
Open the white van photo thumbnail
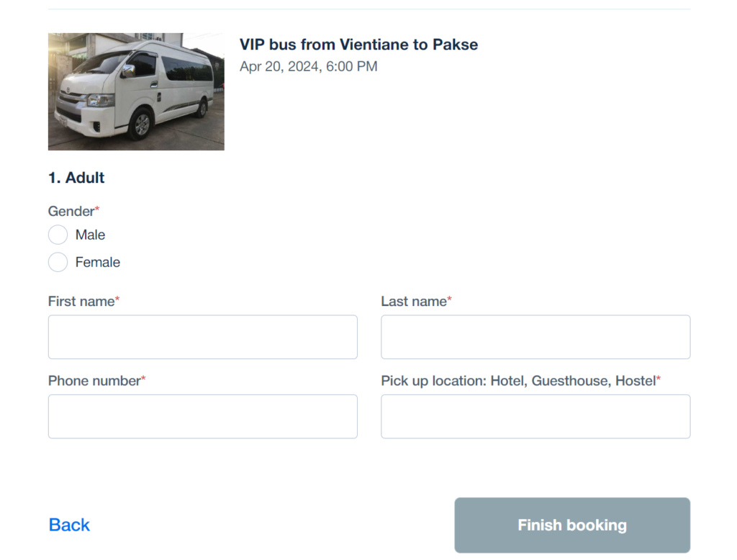point(136,91)
